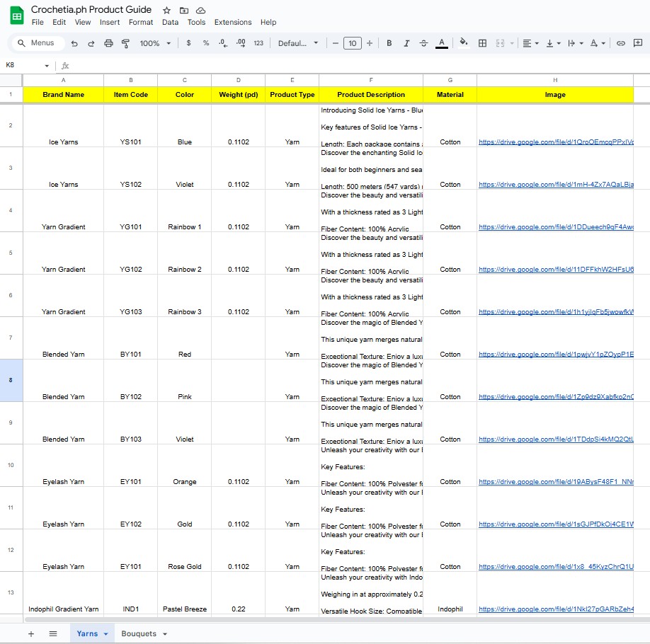The height and width of the screenshot is (644, 650).
Task: Click the merge cells icon
Action: point(500,43)
